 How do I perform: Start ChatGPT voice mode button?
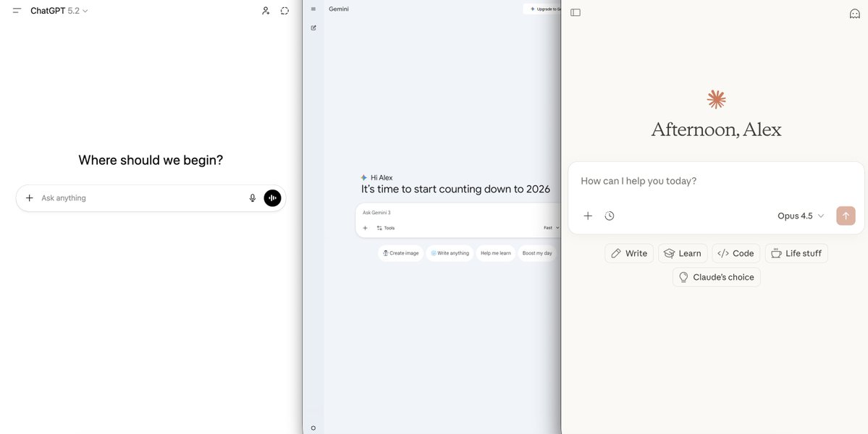click(x=272, y=198)
